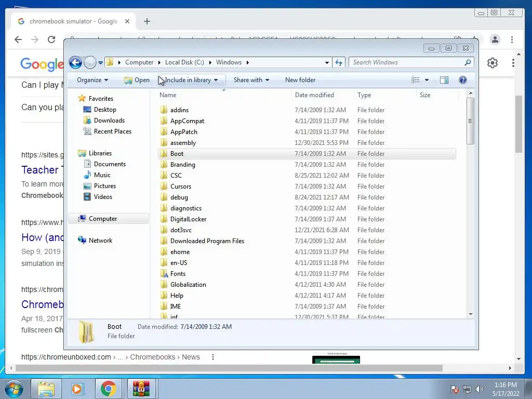The image size is (532, 399).
Task: Open Include in library menu
Action: point(191,80)
